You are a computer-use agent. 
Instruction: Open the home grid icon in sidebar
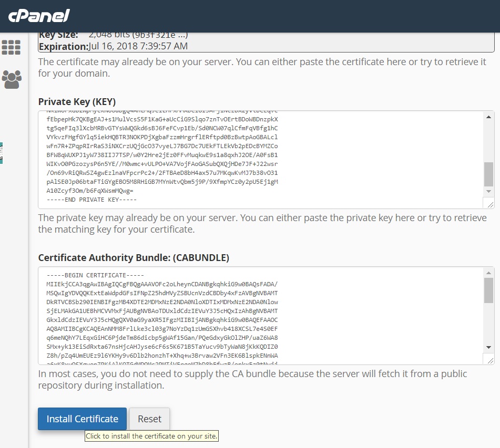[x=11, y=47]
